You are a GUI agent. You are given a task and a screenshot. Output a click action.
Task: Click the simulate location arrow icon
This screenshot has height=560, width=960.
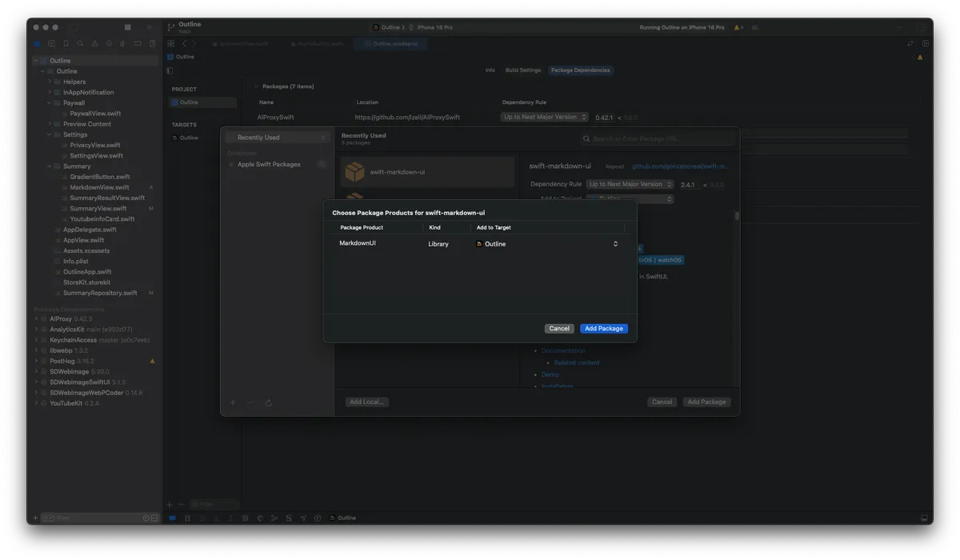[305, 518]
